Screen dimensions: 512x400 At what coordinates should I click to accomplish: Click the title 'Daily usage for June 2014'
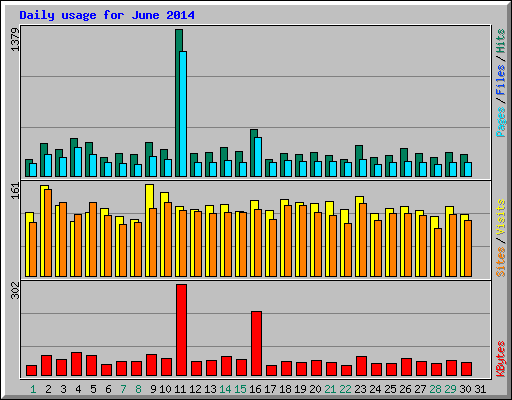[x=107, y=15]
